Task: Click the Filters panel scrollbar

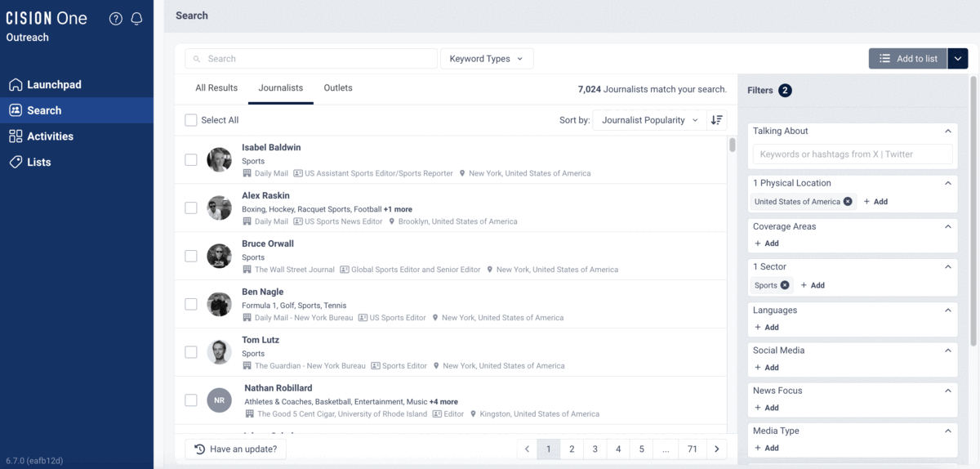Action: coord(973,210)
